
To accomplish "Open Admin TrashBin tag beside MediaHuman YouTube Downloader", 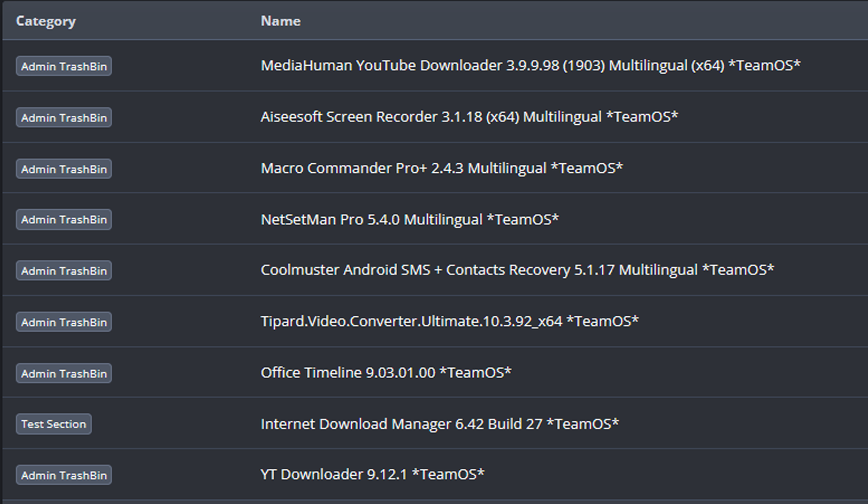I will point(64,66).
